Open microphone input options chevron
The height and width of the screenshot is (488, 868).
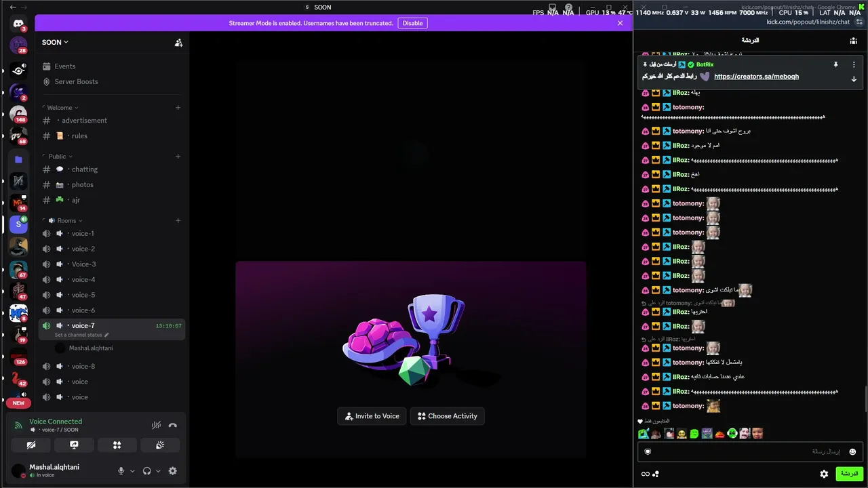tap(132, 471)
